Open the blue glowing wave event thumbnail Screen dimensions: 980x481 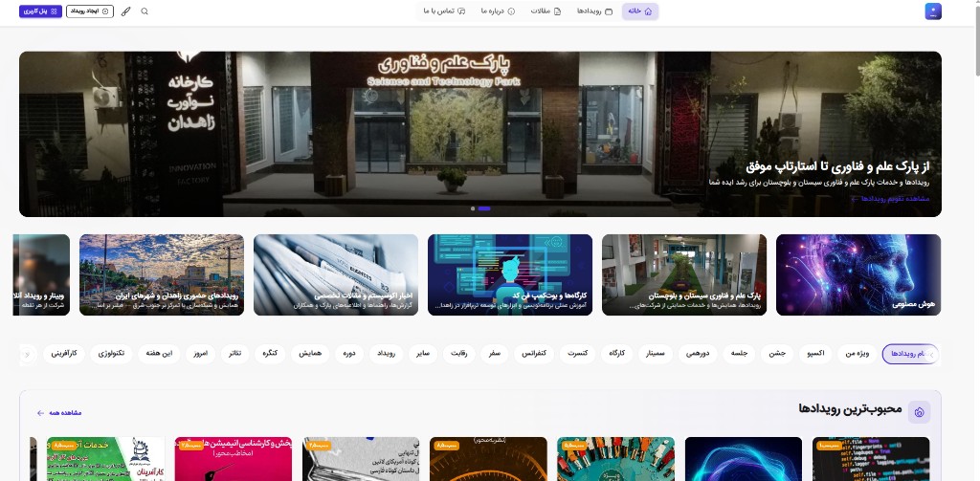pos(743,459)
